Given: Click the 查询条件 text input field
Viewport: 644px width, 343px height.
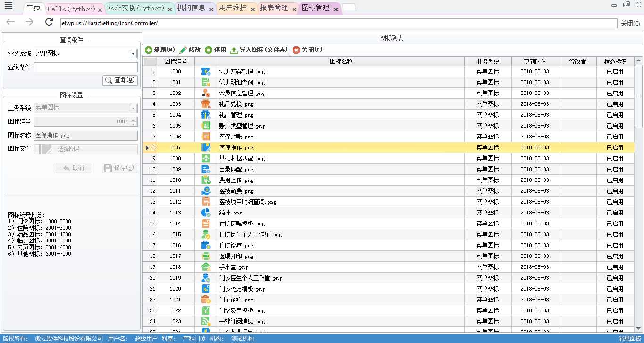Looking at the screenshot, I should 85,68.
